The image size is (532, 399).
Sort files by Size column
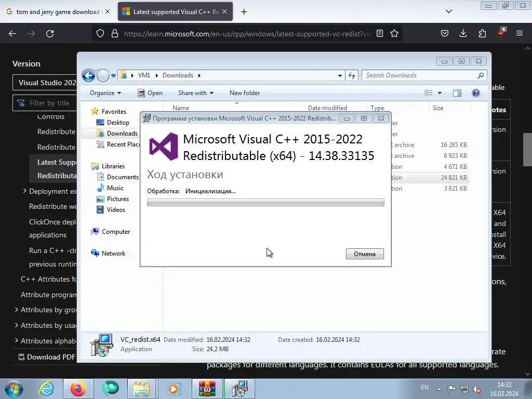437,108
